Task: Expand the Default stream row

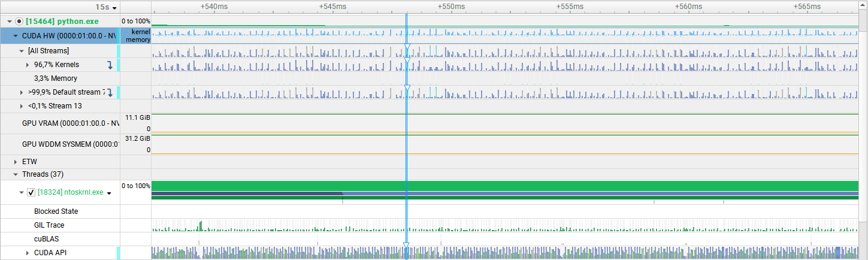Action: click(22, 92)
